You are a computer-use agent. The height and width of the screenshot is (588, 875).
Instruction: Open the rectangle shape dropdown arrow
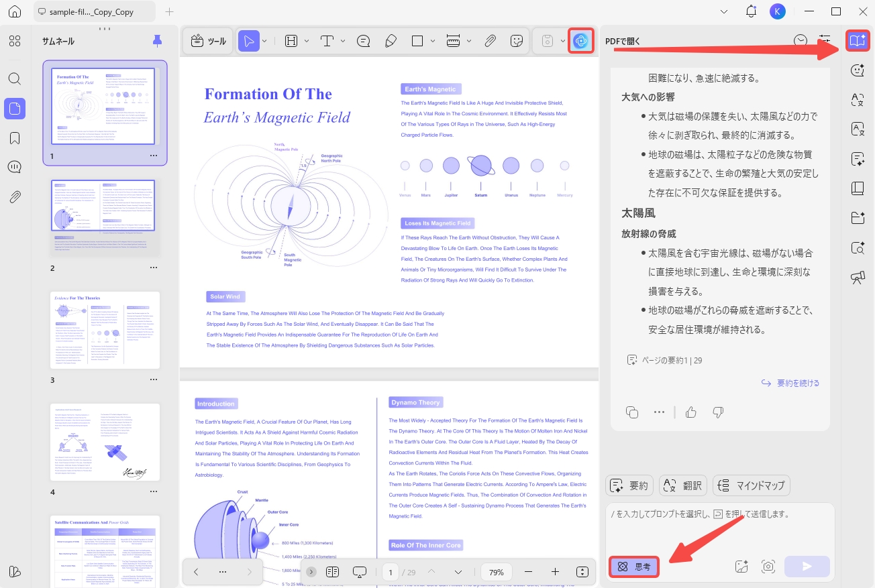[x=433, y=41]
